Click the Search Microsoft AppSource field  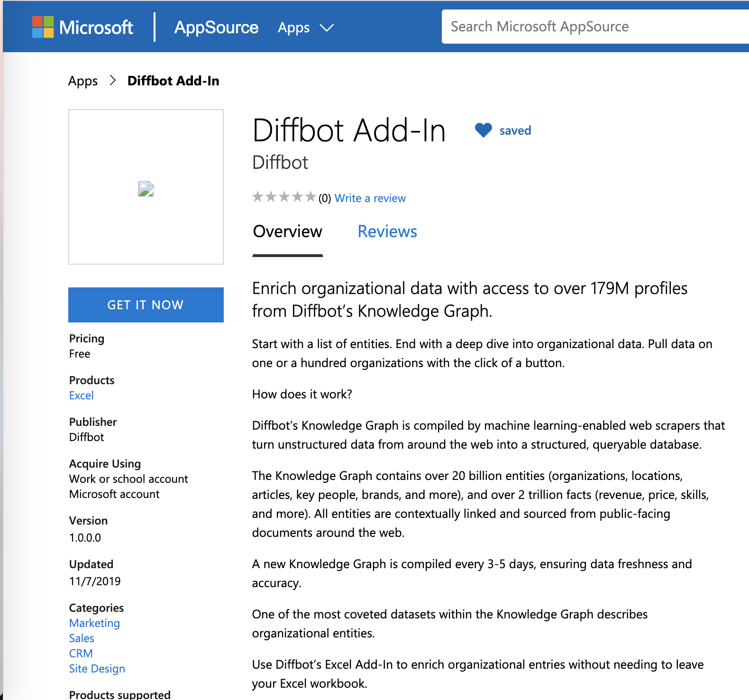click(595, 27)
